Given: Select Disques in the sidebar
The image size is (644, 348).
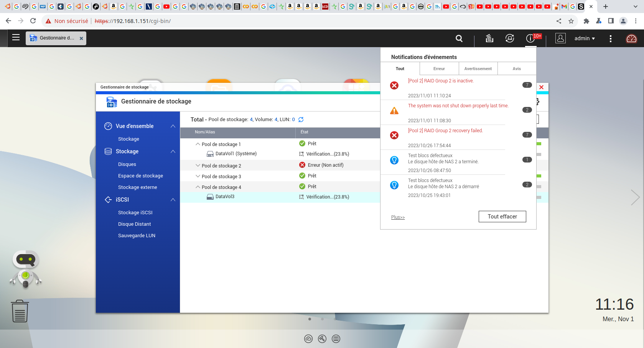Looking at the screenshot, I should (x=127, y=164).
